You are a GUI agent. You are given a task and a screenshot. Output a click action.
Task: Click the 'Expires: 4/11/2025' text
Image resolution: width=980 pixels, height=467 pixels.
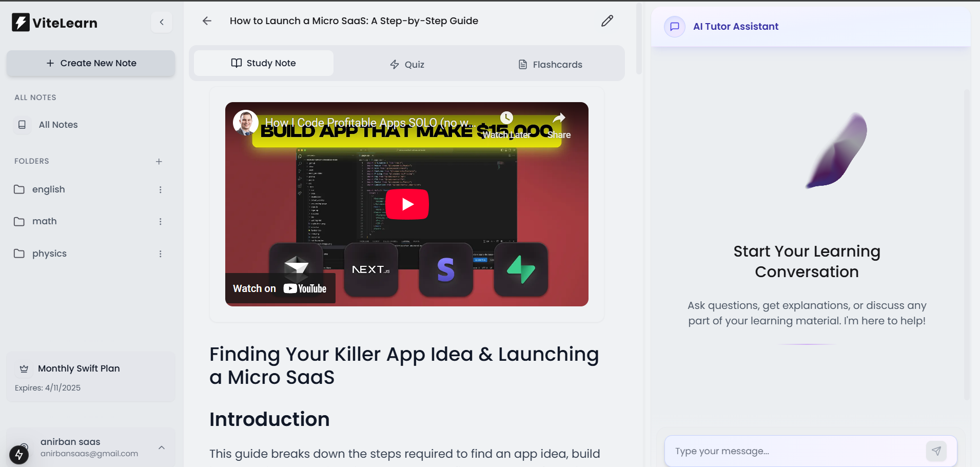pos(48,388)
